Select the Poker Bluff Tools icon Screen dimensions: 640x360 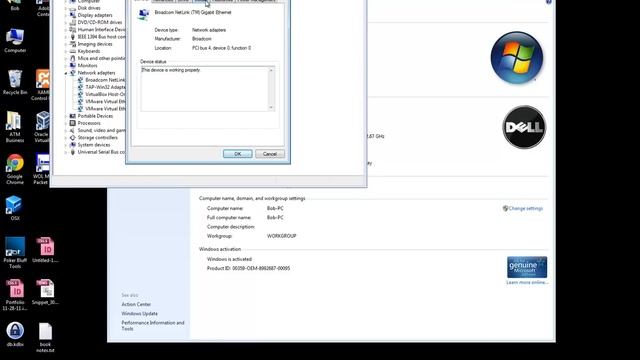pos(15,253)
